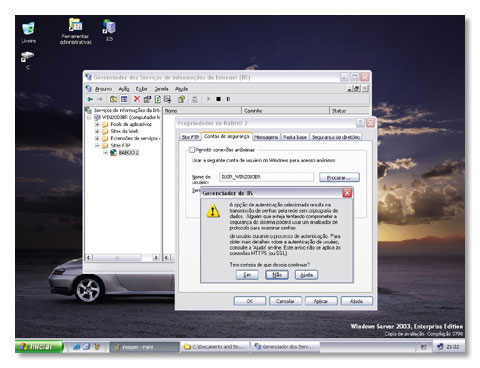Click the network tray icon near the clock
480x368 pixels.
440,347
